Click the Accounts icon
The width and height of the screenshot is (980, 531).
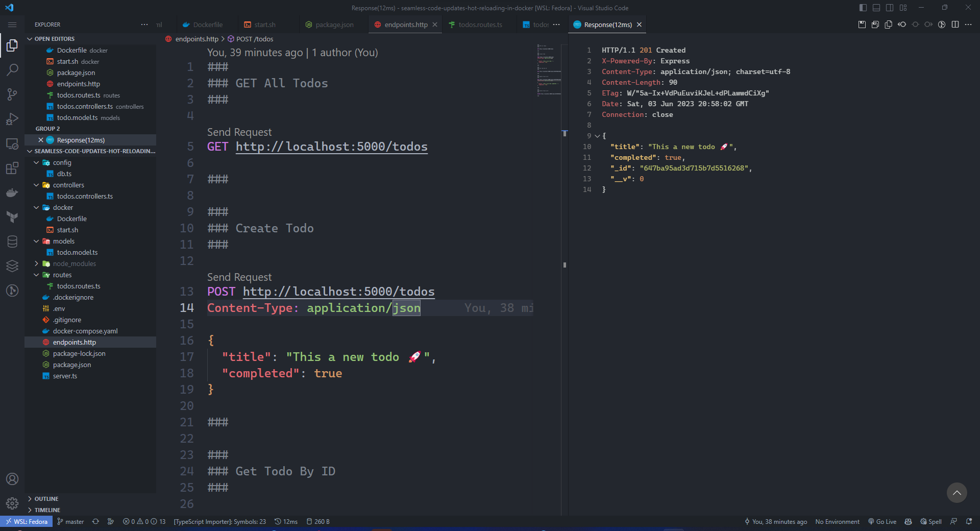[x=12, y=479]
